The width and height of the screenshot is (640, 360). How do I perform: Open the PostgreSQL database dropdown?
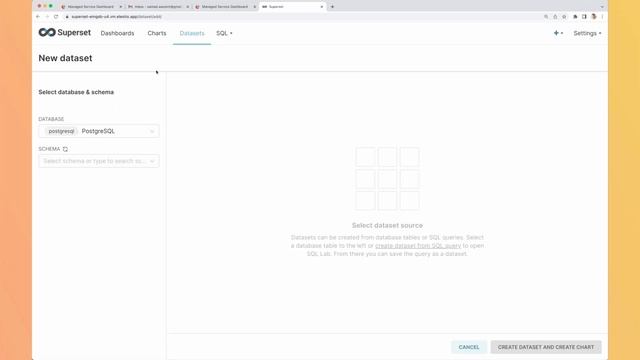(x=99, y=131)
